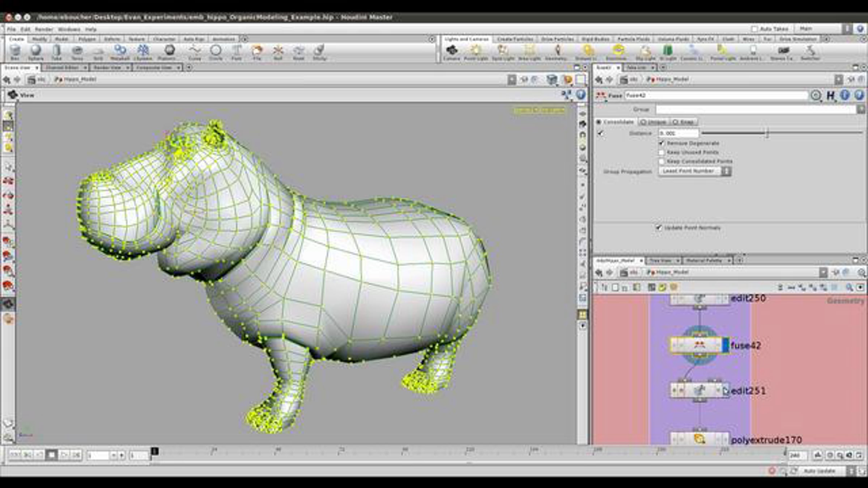
Task: Open the Help menu
Action: (x=90, y=29)
